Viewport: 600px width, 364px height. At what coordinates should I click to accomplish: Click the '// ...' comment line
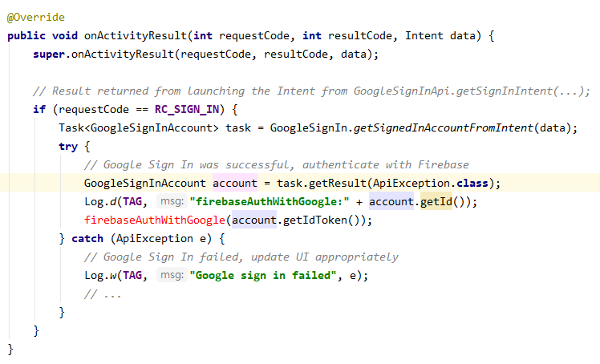click(103, 294)
